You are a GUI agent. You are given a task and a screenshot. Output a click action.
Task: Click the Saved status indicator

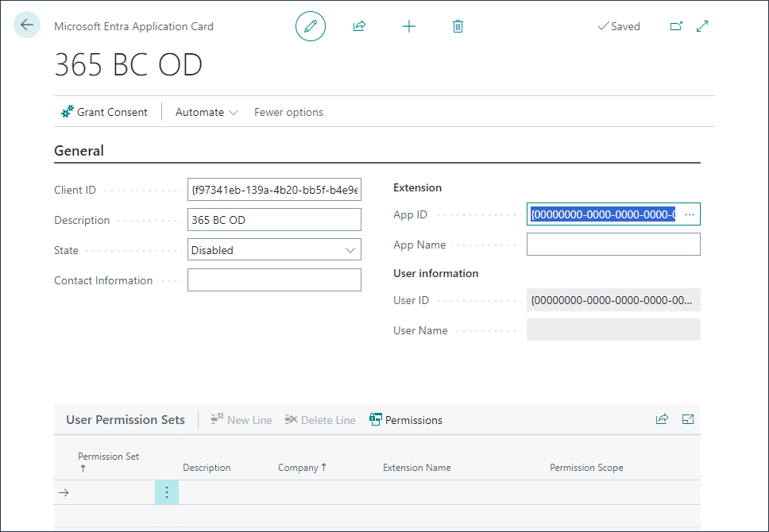(619, 26)
